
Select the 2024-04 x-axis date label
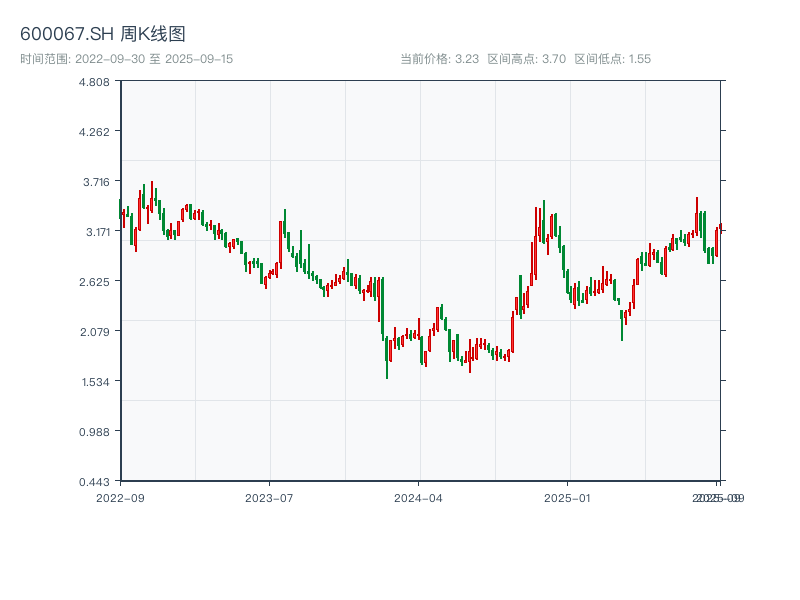(418, 497)
